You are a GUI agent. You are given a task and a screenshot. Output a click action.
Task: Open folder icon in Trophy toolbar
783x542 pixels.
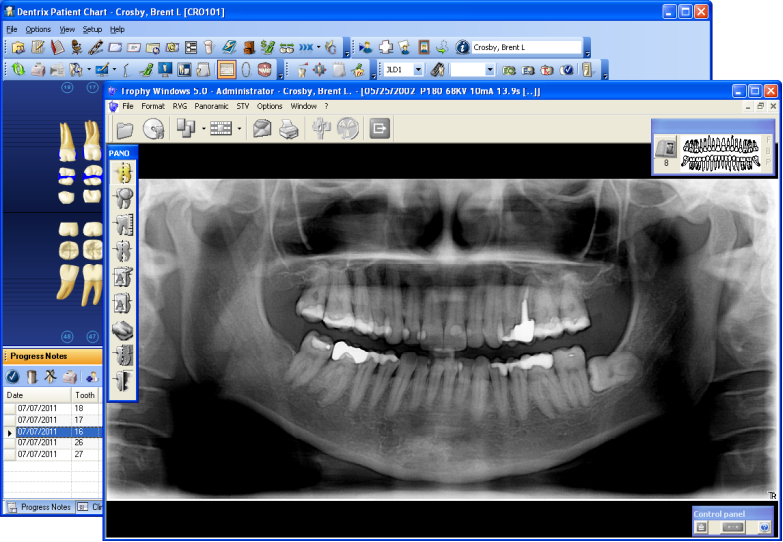coord(125,129)
